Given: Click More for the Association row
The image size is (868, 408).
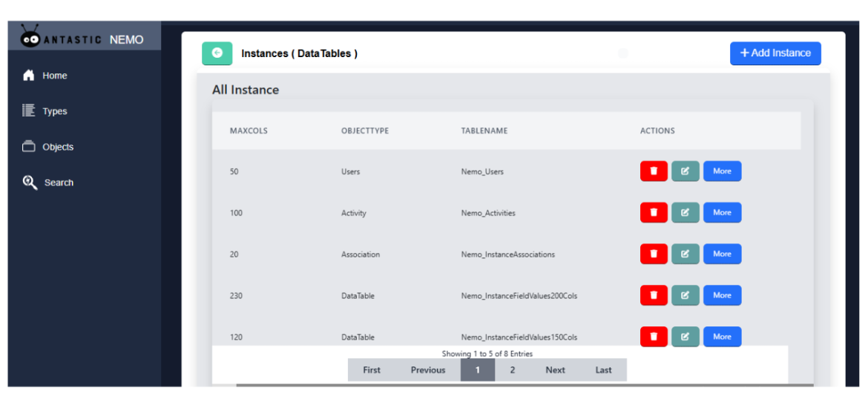Looking at the screenshot, I should [722, 254].
